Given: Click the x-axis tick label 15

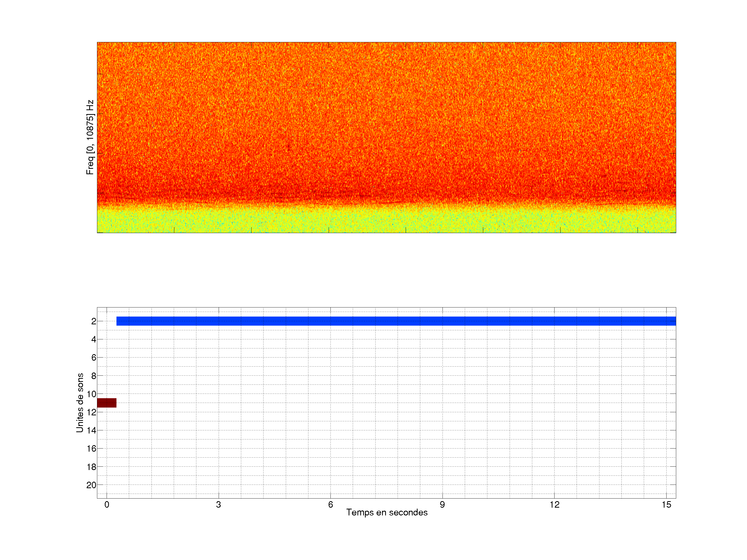Looking at the screenshot, I should click(x=666, y=505).
